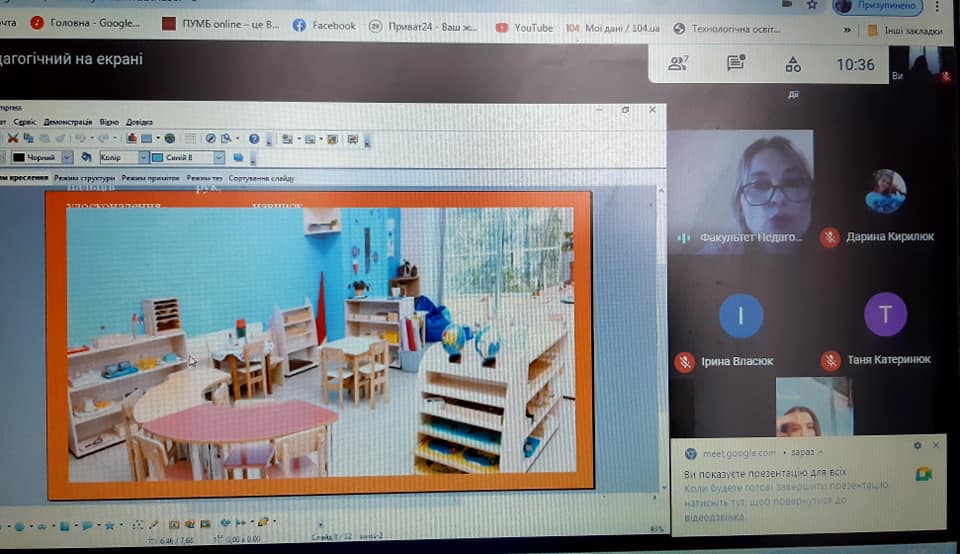The width and height of the screenshot is (960, 554).
Task: Expand the table icon dropdown arrow
Action: tap(158, 138)
